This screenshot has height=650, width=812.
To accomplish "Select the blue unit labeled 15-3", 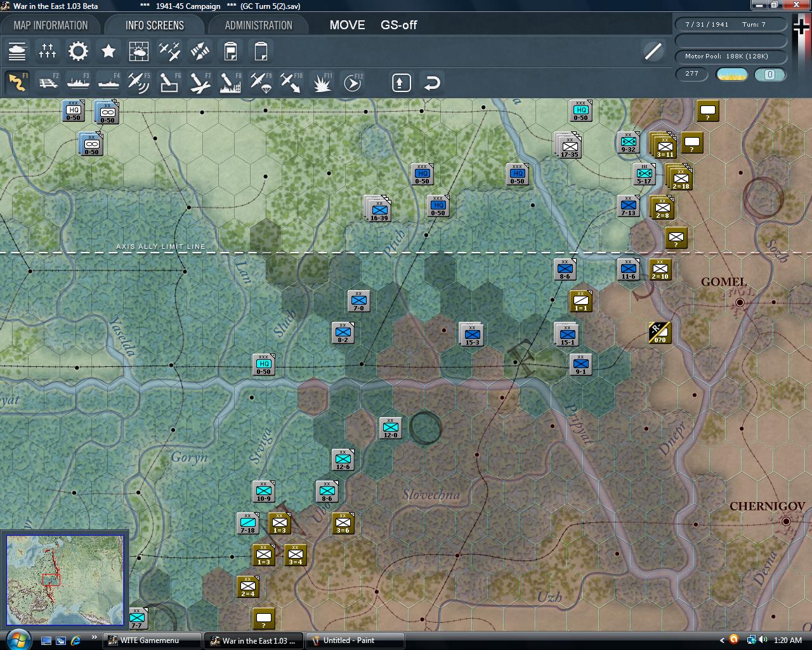I will click(x=471, y=335).
